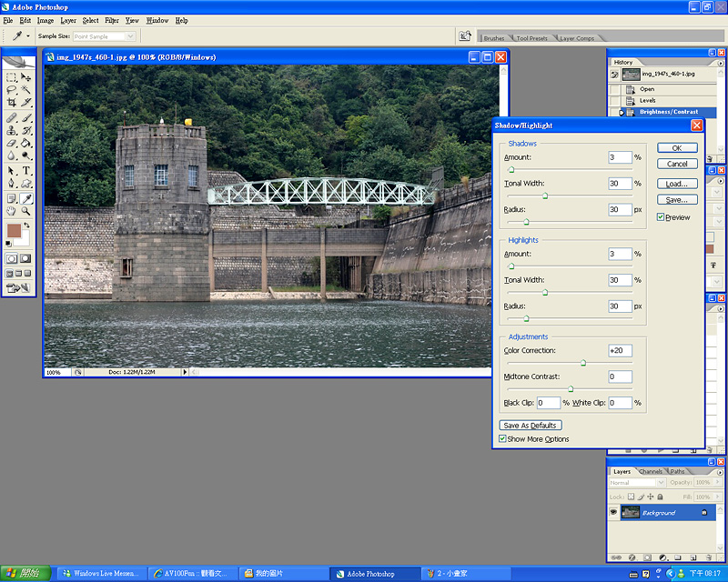Select the Hand tool
The width and height of the screenshot is (728, 582).
[x=12, y=210]
